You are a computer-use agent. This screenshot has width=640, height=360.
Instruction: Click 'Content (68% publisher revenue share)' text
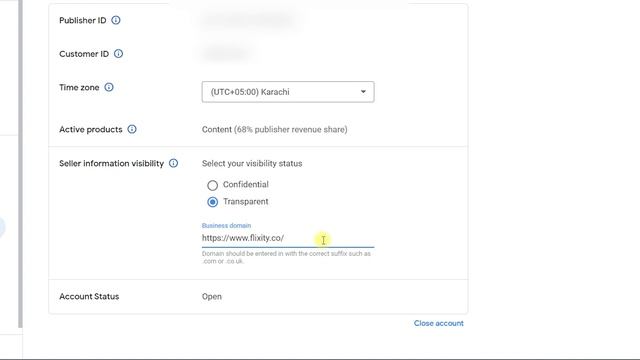(x=274, y=129)
